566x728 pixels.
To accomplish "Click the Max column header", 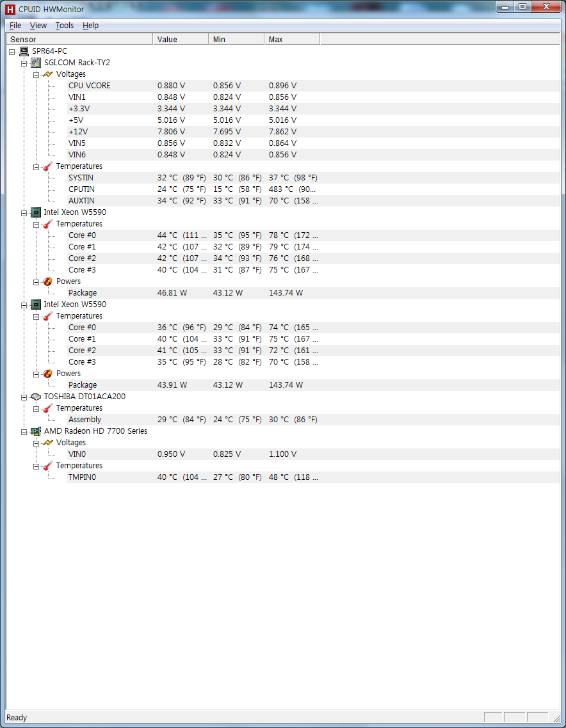I will pyautogui.click(x=293, y=40).
